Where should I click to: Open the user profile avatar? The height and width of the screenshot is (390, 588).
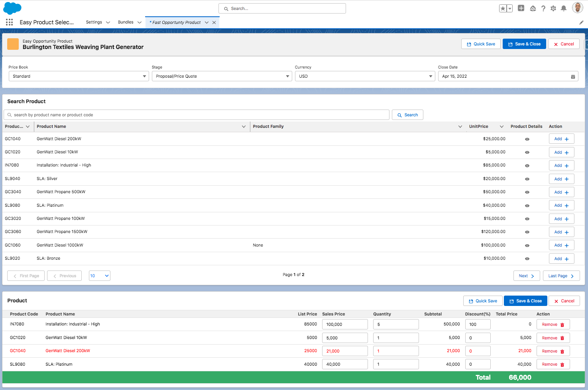point(578,8)
